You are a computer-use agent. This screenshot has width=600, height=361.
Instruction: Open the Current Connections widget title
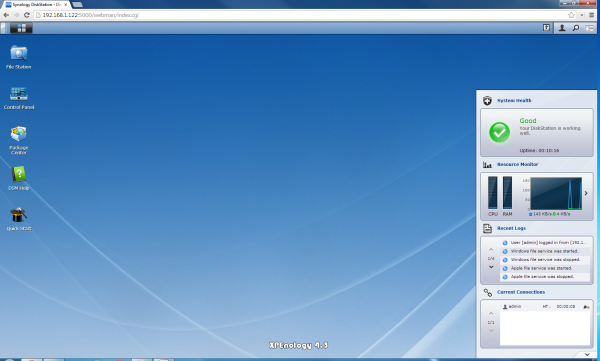click(521, 292)
